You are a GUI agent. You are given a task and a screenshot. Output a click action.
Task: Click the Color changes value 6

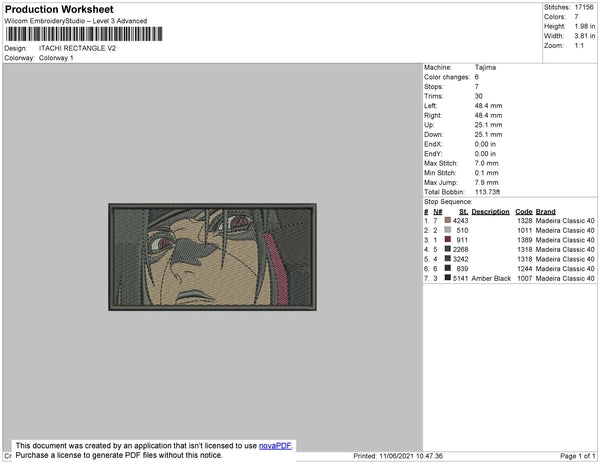point(477,77)
